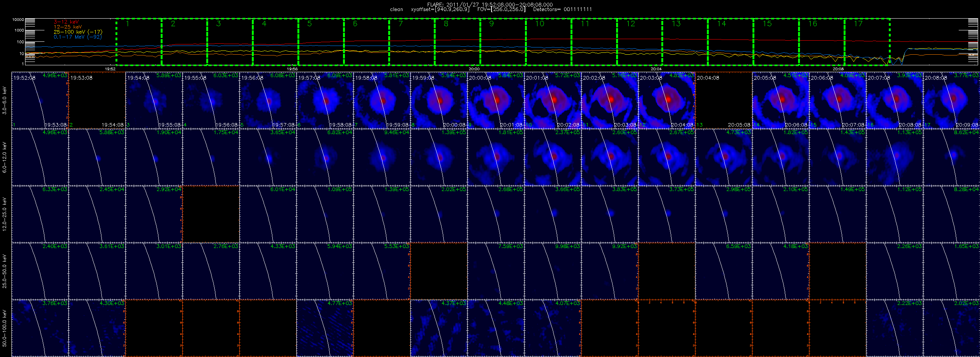Click the red '3-12 keV' legend entry
The width and height of the screenshot is (980, 357).
click(66, 22)
